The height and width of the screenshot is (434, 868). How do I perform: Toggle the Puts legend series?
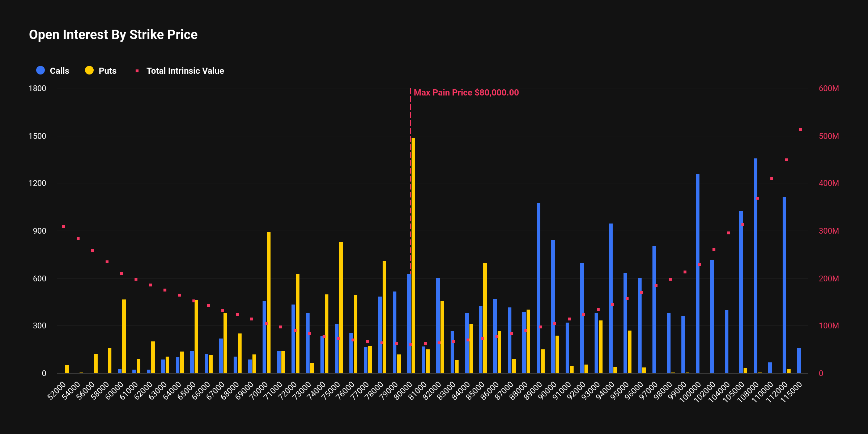(x=107, y=71)
